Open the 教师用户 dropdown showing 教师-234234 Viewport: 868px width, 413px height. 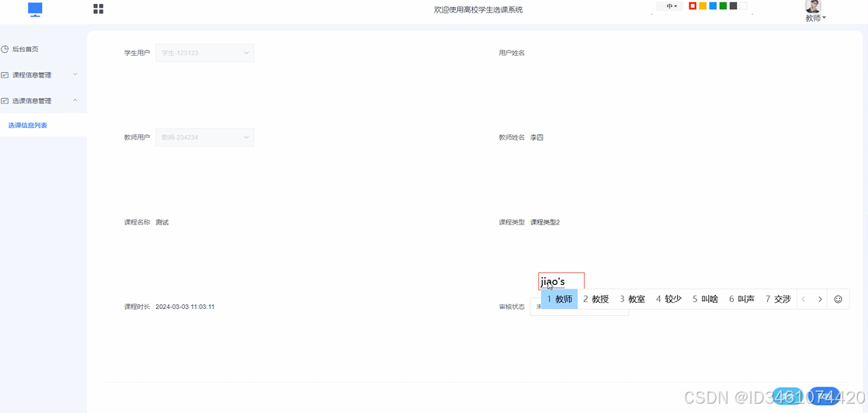point(205,137)
